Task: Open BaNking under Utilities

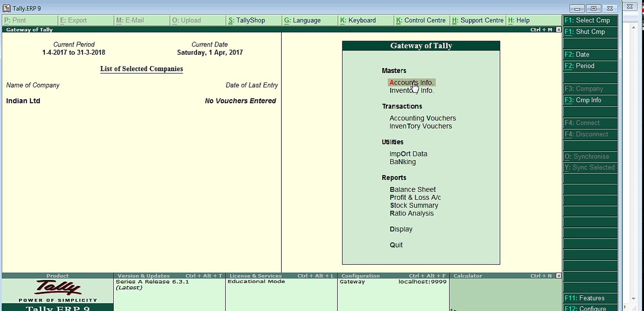Action: click(x=402, y=162)
